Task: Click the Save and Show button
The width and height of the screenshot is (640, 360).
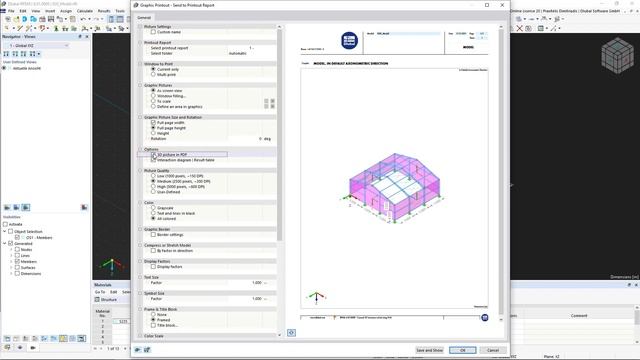Action: point(429,350)
